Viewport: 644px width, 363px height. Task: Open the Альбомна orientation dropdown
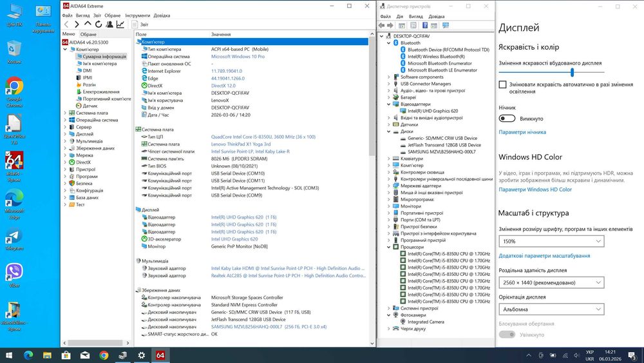[x=552, y=309]
